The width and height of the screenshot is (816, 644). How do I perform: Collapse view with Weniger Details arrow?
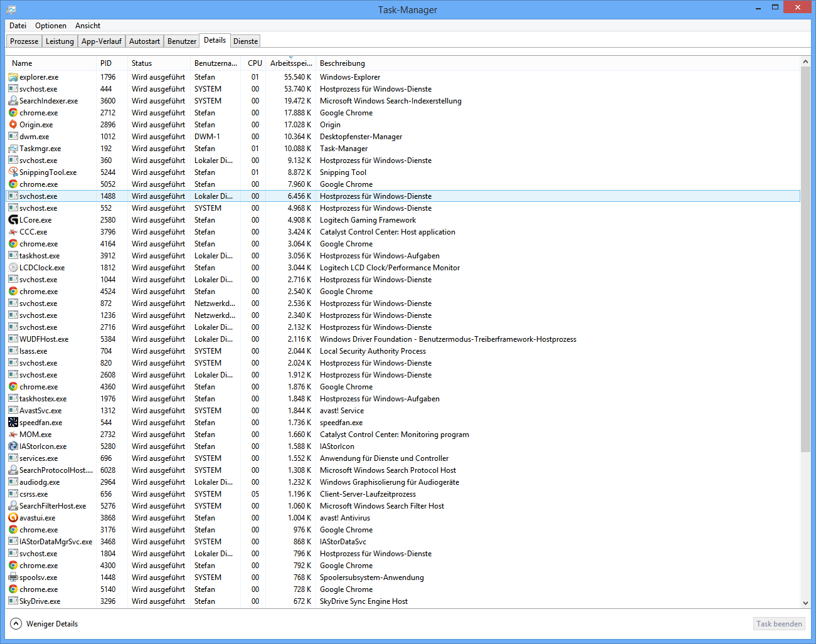[x=16, y=624]
